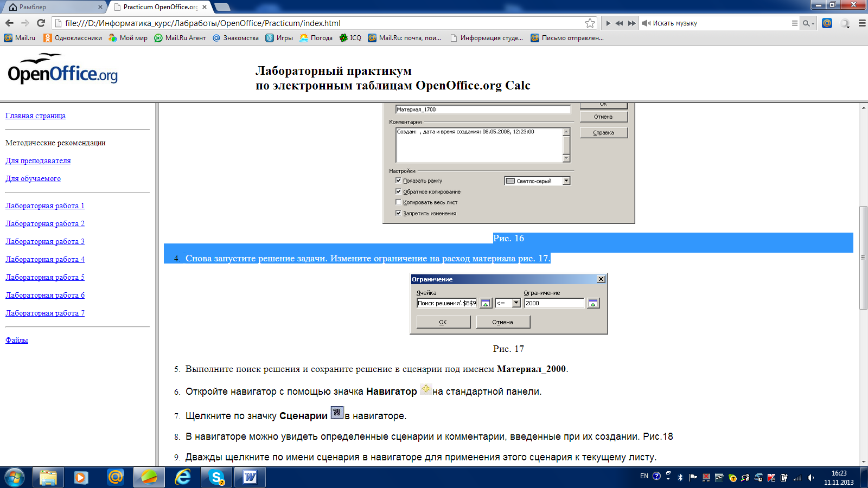Open the Mail.Ru Агент bookmark
Image resolution: width=868 pixels, height=488 pixels.
point(180,38)
